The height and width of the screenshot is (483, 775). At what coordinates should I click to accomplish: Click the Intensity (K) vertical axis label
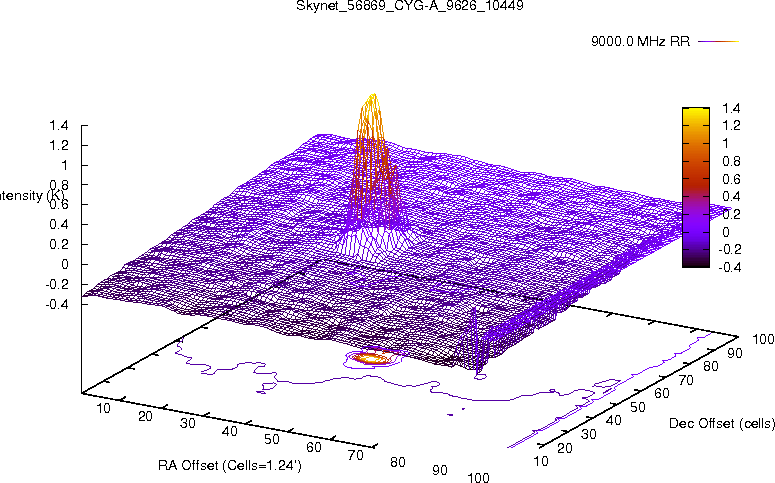32,195
